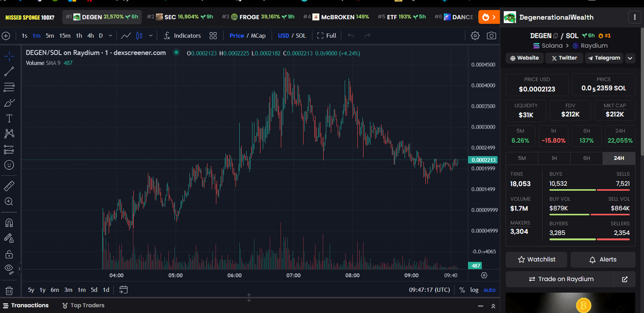Select the Text annotation tool
Viewport: 644px width, 313px height.
click(x=9, y=118)
